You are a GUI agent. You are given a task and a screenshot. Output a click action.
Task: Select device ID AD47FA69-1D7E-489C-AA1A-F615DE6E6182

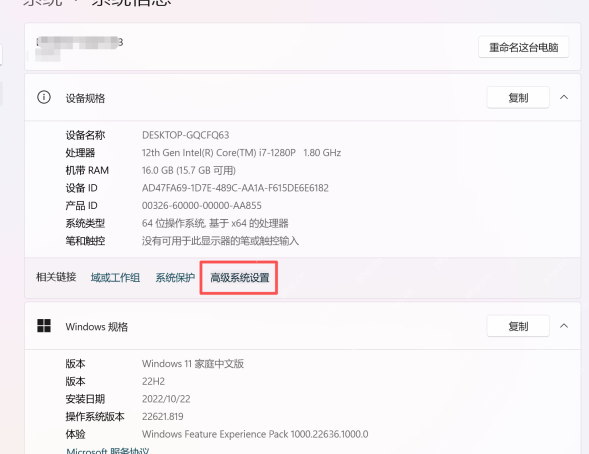(x=235, y=188)
